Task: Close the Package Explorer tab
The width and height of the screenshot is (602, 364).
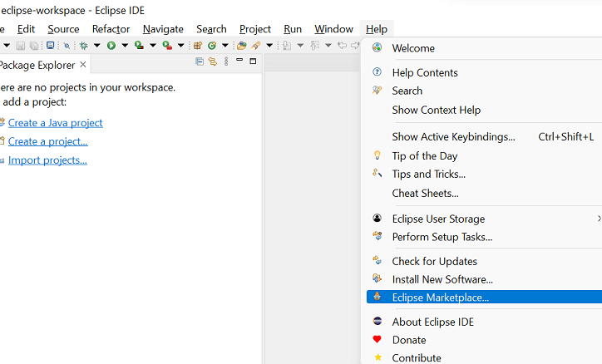Action: click(82, 65)
